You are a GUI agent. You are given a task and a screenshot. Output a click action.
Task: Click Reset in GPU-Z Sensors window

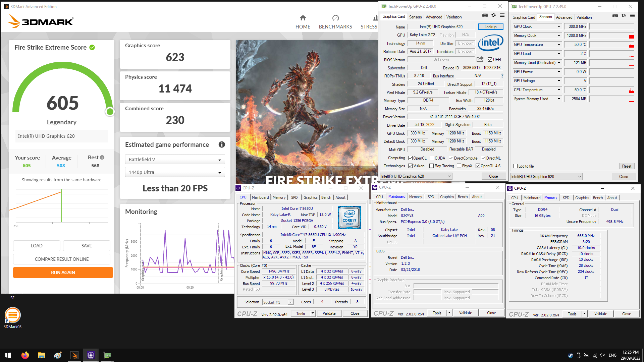tap(627, 166)
